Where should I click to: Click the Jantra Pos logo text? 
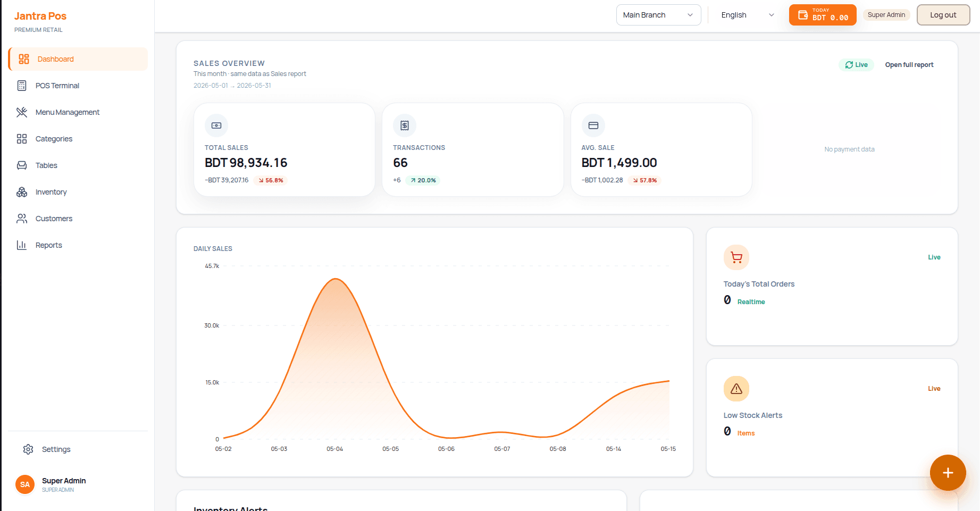[40, 16]
